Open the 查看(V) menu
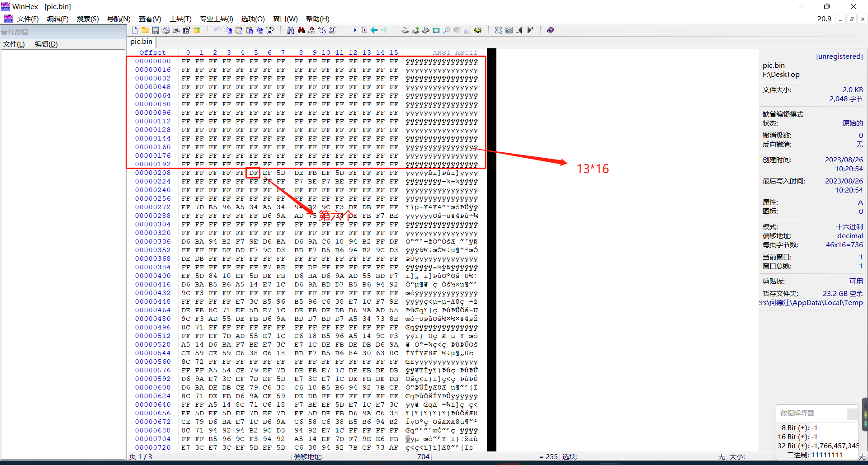Image resolution: width=868 pixels, height=465 pixels. click(x=150, y=19)
